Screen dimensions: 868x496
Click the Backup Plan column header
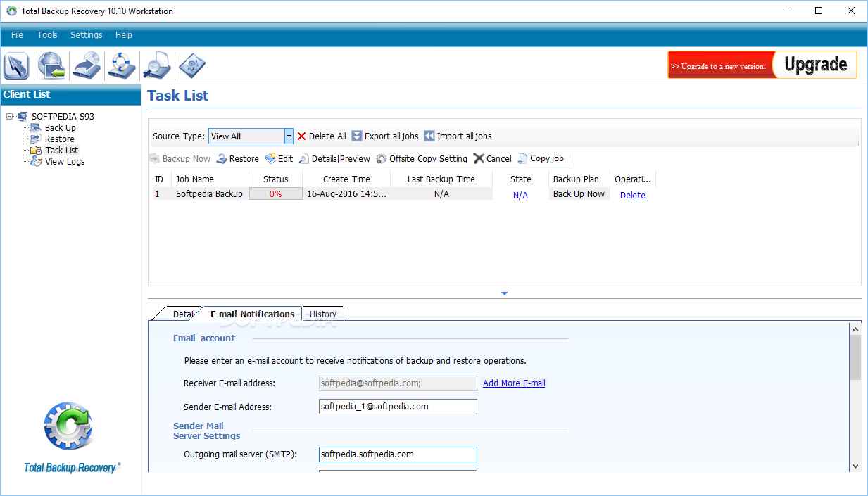coord(579,179)
